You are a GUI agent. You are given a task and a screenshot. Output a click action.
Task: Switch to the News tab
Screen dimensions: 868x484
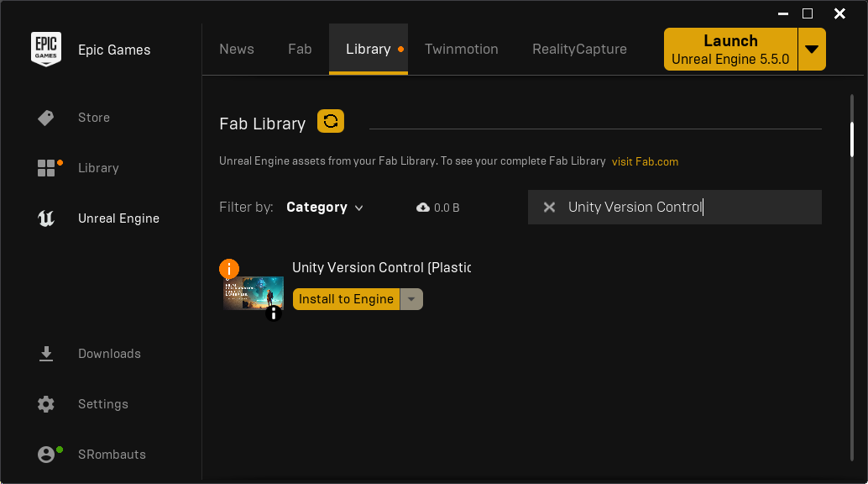pyautogui.click(x=237, y=49)
